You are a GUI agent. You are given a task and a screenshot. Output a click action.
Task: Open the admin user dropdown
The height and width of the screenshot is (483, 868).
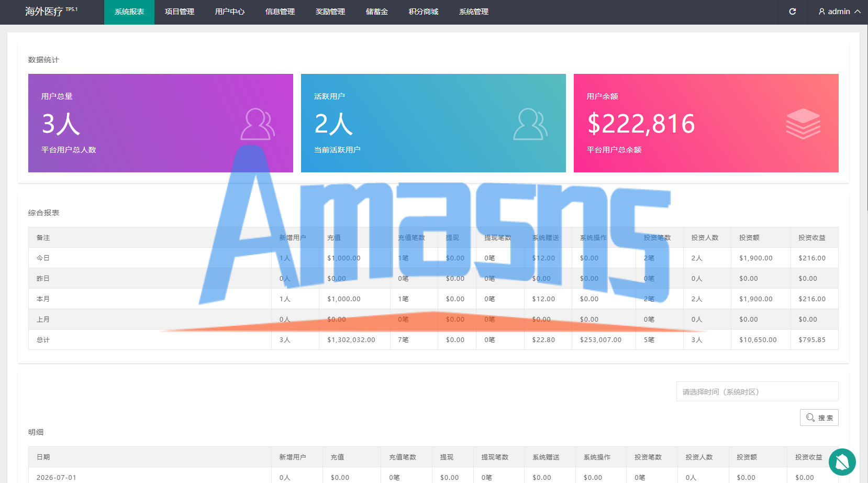839,12
